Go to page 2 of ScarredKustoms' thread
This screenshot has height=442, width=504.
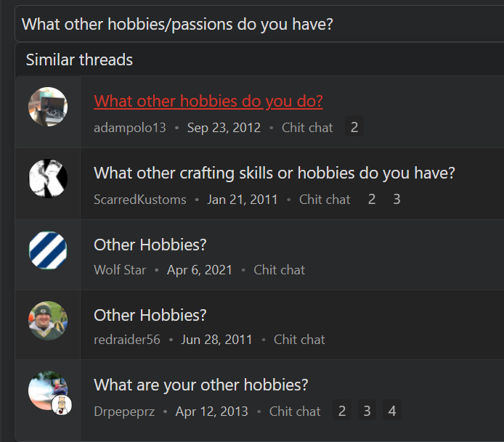[372, 199]
